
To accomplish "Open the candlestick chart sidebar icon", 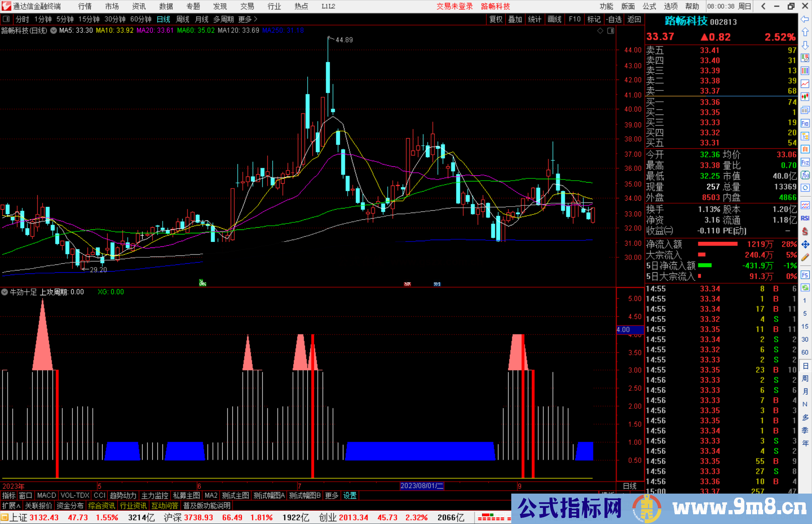I will [x=805, y=97].
